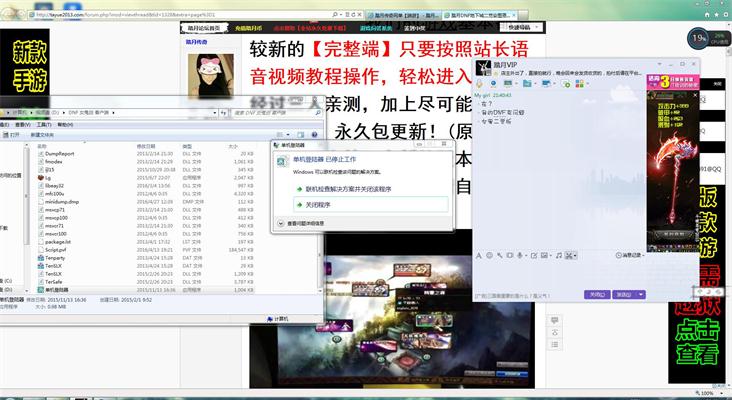Select the Lg application file icon
Viewport: 732px width, 400px height.
coord(41,177)
